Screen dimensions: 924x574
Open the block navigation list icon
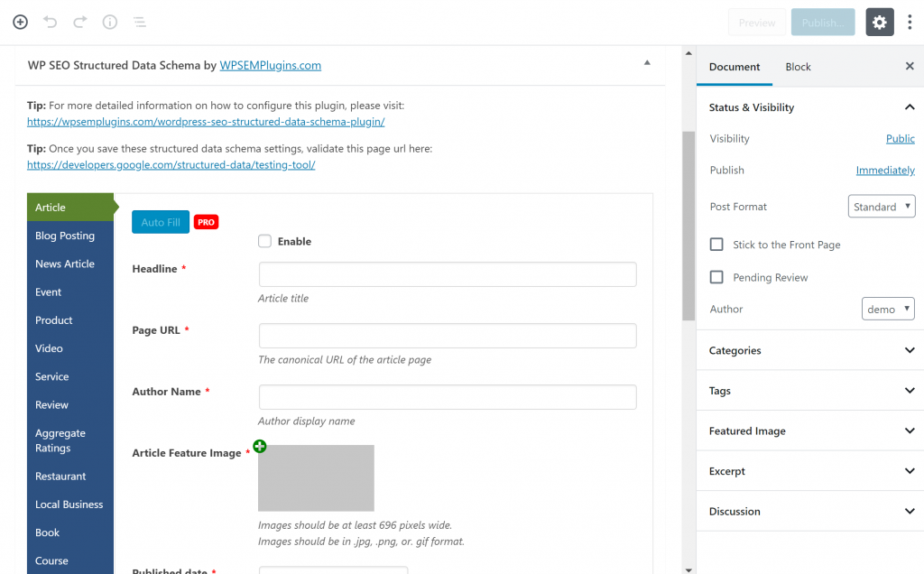139,22
